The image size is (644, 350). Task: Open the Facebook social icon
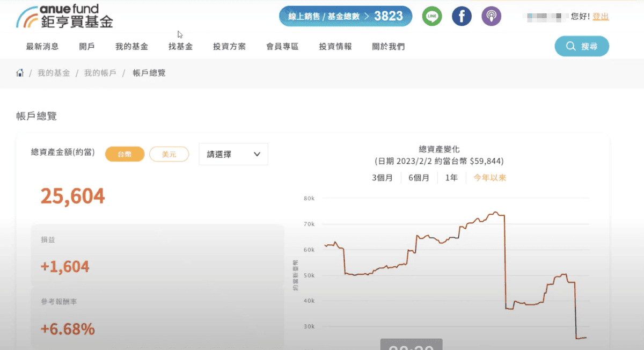[462, 16]
